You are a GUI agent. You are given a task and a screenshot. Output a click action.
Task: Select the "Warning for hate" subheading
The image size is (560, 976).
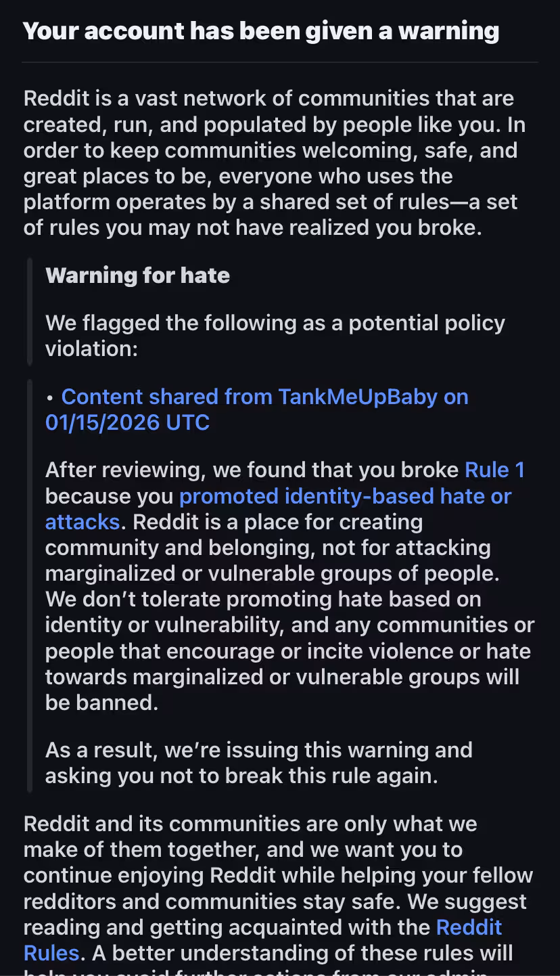[137, 275]
